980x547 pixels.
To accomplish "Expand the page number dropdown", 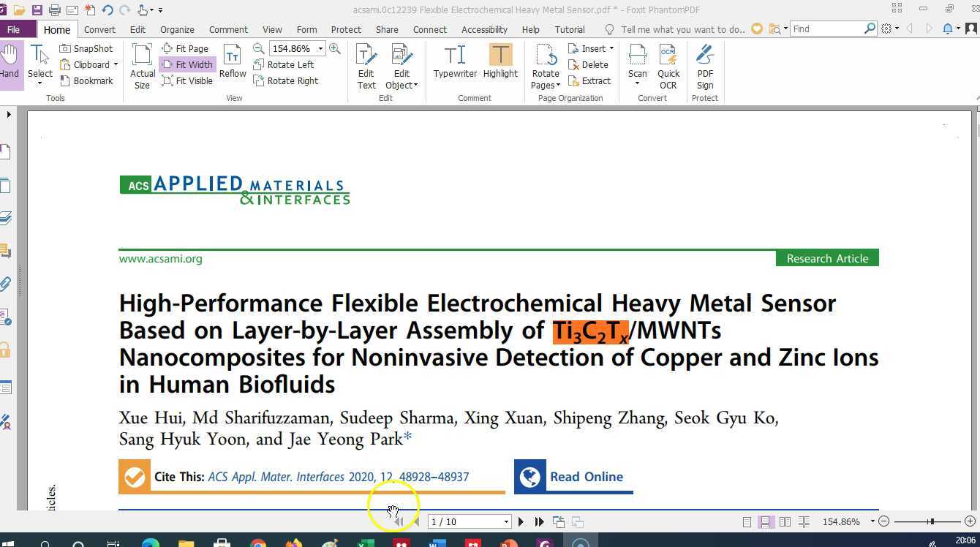I will (x=506, y=521).
